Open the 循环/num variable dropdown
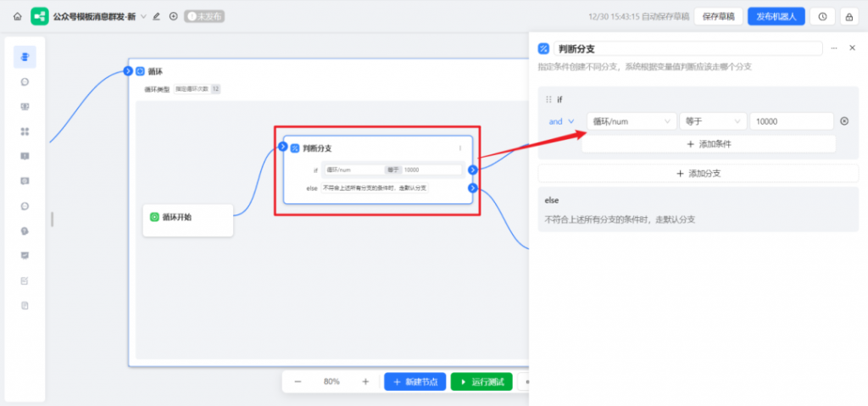 (632, 121)
